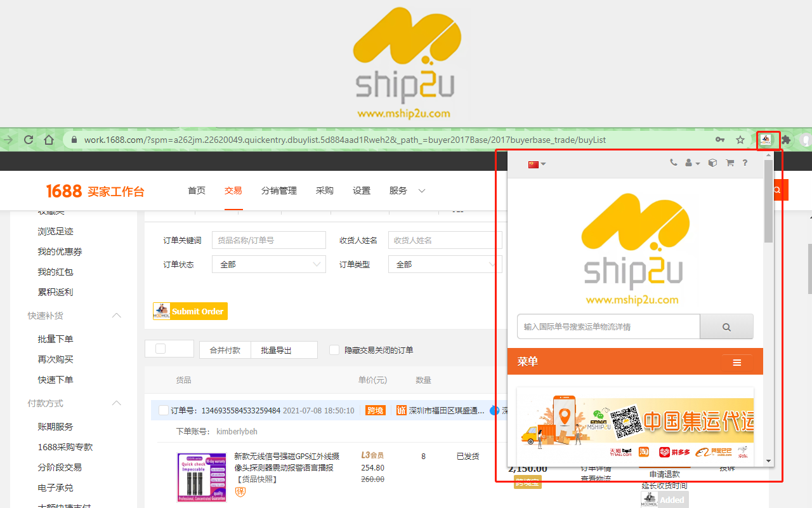Click 再次购买 in sidebar
Viewport: 812px width, 508px height.
click(x=55, y=359)
